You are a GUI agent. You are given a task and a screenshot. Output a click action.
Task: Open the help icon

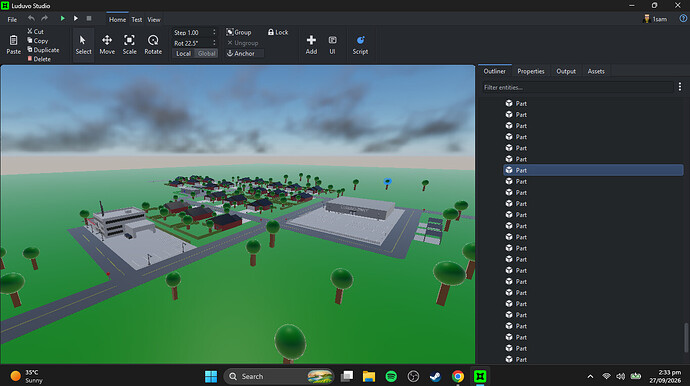[683, 18]
